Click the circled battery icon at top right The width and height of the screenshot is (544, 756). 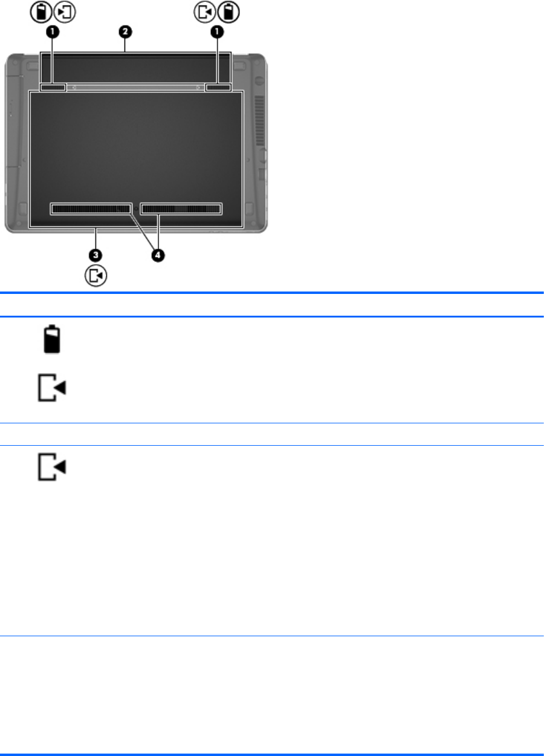coord(228,12)
